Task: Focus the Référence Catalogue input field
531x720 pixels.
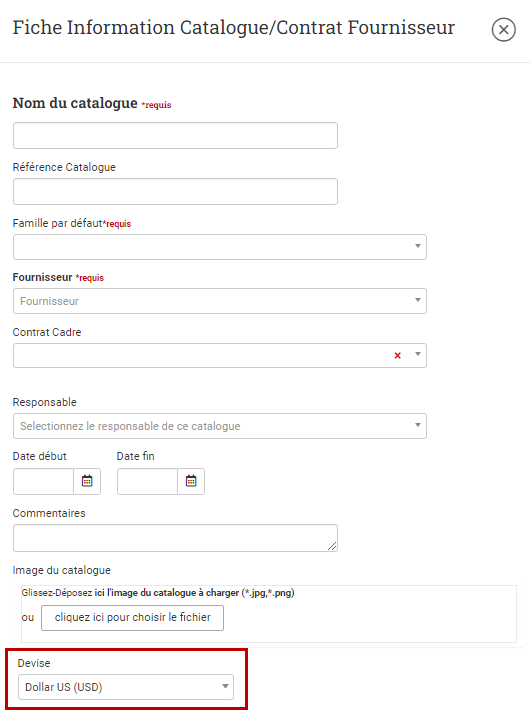Action: [175, 191]
